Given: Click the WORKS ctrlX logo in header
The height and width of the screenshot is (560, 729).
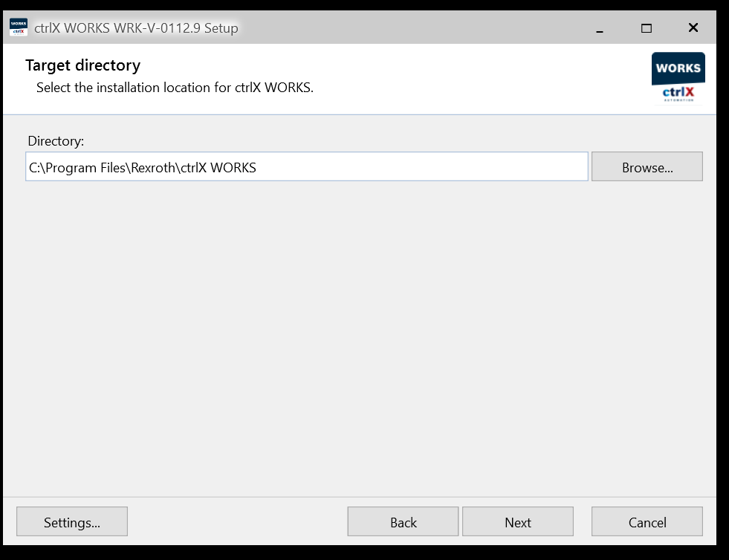Looking at the screenshot, I should (678, 79).
